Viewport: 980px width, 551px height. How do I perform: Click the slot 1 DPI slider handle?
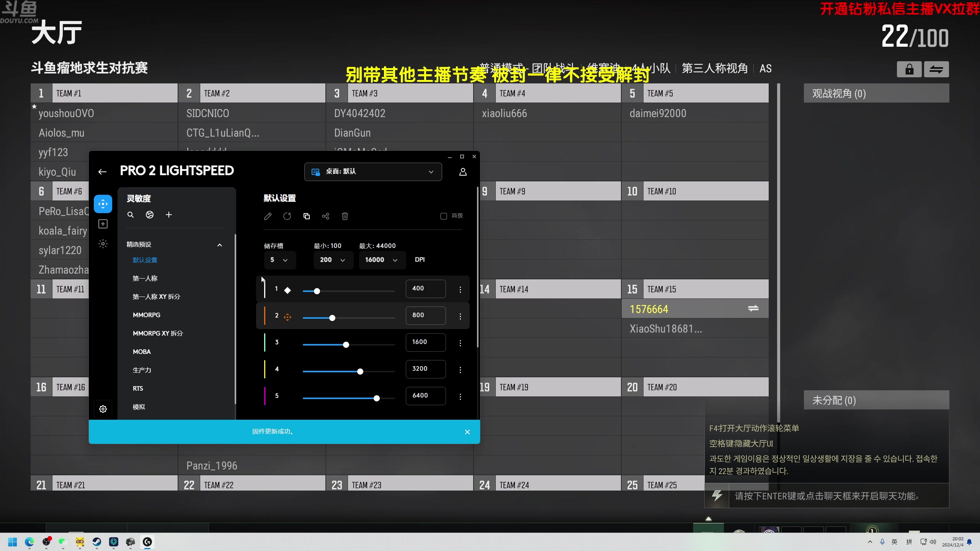pos(317,291)
